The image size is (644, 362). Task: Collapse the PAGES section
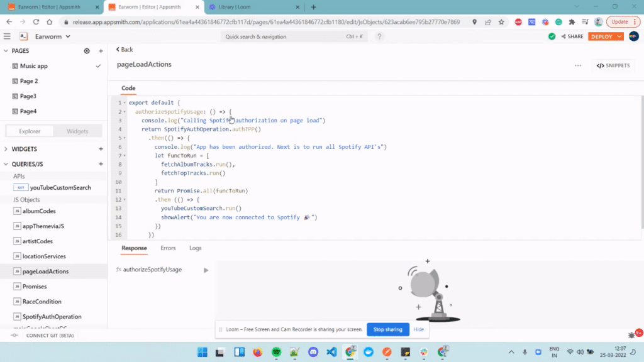pyautogui.click(x=6, y=51)
